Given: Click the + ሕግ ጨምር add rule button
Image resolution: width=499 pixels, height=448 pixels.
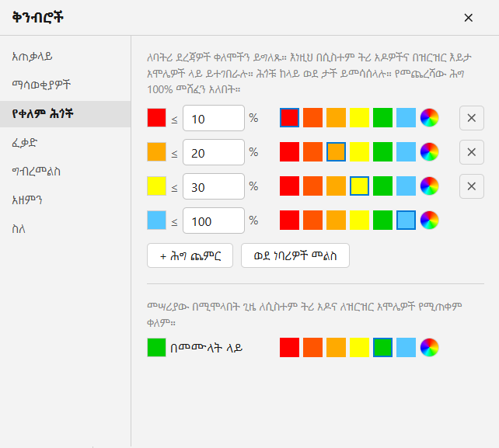Looking at the screenshot, I should pos(190,255).
